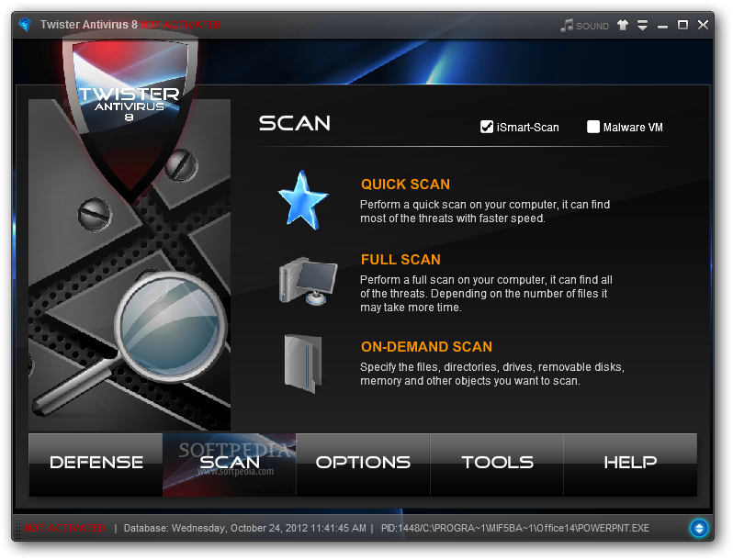Image resolution: width=733 pixels, height=560 pixels.
Task: Open ON-DEMAND SCAN via its orange heading
Action: coord(426,346)
